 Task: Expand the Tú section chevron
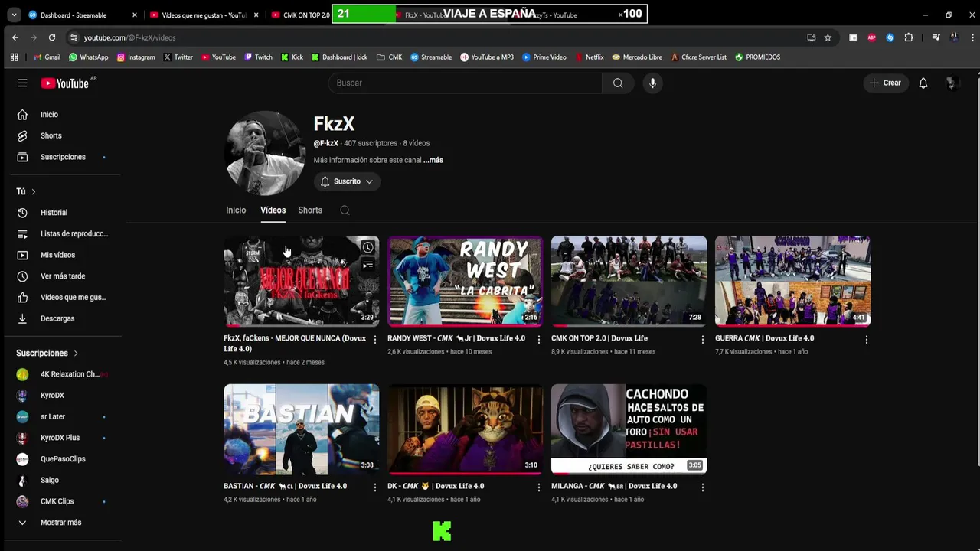point(33,191)
